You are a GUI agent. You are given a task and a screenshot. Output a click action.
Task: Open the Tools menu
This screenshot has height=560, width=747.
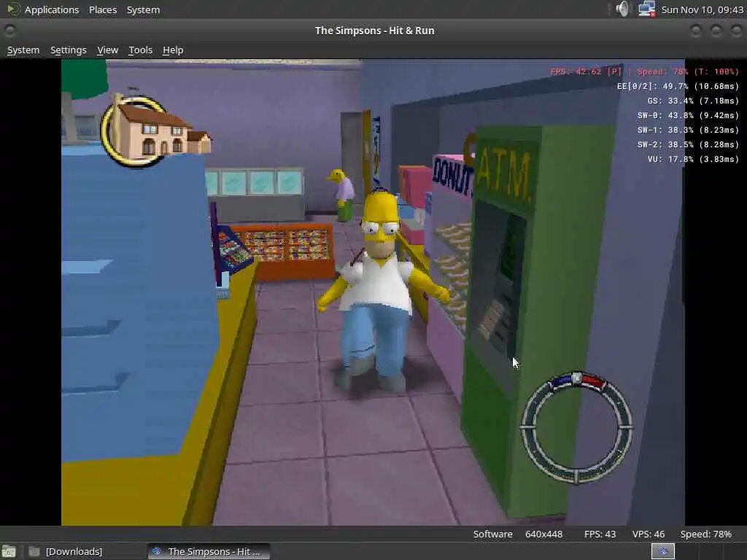click(141, 50)
